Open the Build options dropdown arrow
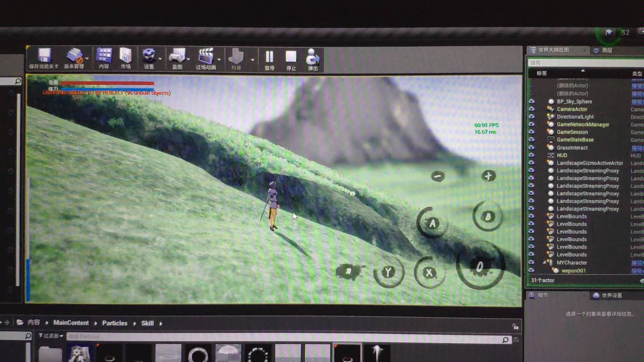Image resolution: width=644 pixels, height=362 pixels. pyautogui.click(x=252, y=60)
